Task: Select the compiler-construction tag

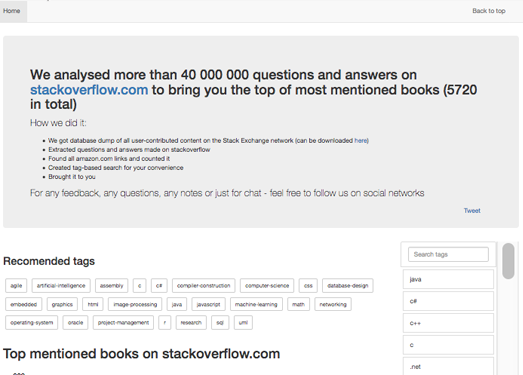Action: click(203, 286)
